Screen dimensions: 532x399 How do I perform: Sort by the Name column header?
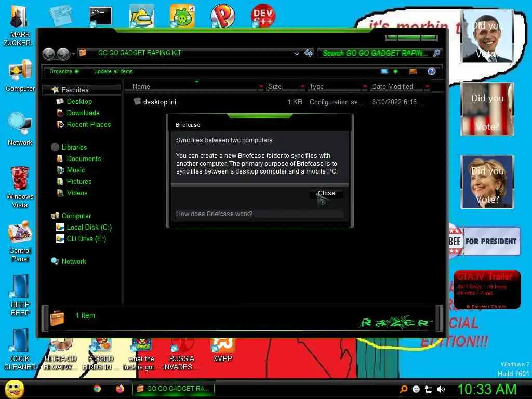click(191, 87)
